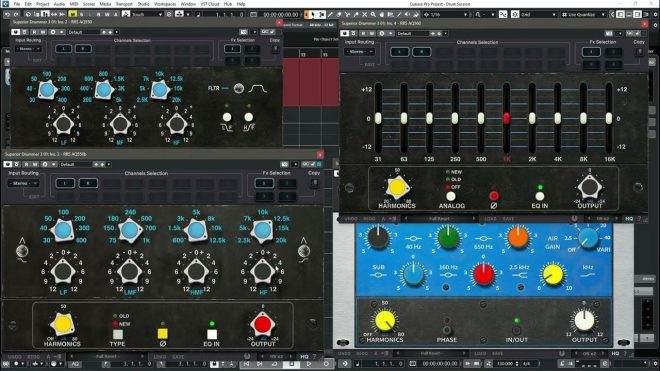
Task: Open the Use Quantize dropdown
Action: click(583, 14)
